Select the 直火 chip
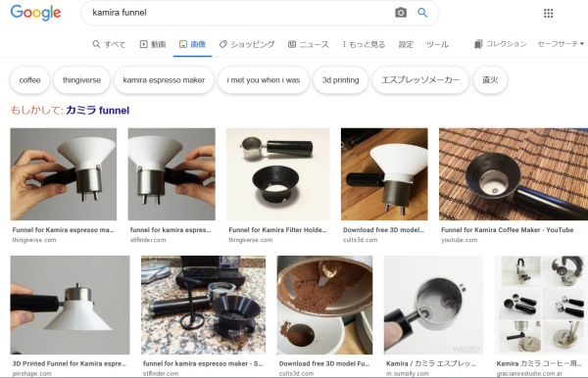 (x=490, y=79)
